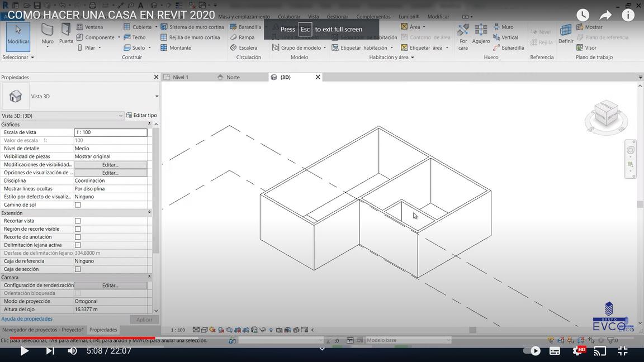This screenshot has width=644, height=362.
Task: Click the Ventana window tool
Action: [90, 27]
